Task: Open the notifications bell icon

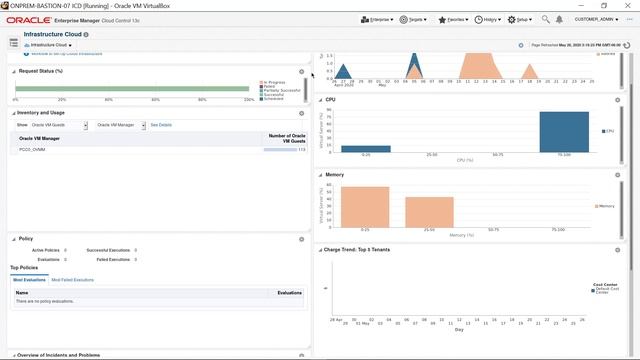Action: [559, 19]
